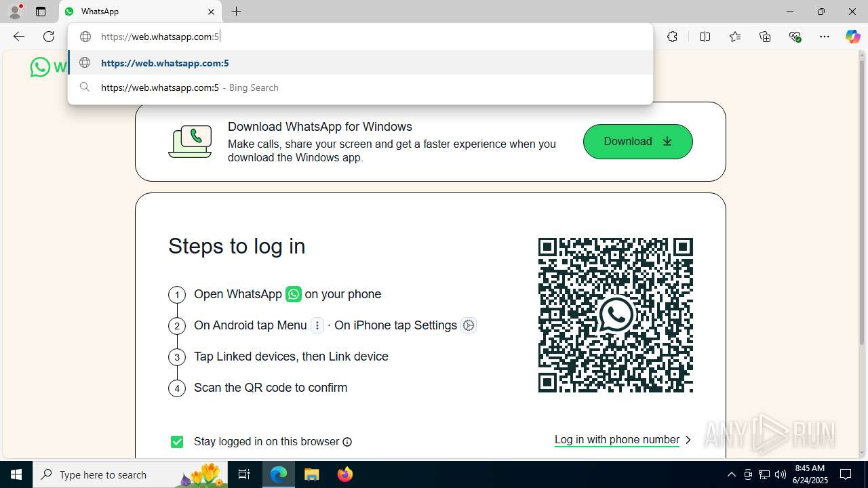
Task: Click the browser Back arrow
Action: point(19,37)
